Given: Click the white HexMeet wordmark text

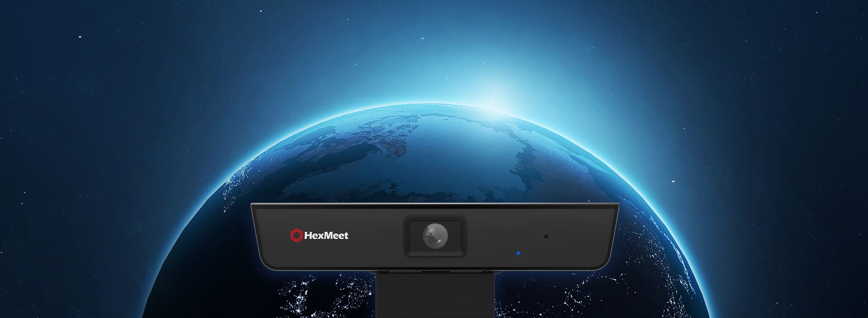Looking at the screenshot, I should (x=326, y=236).
